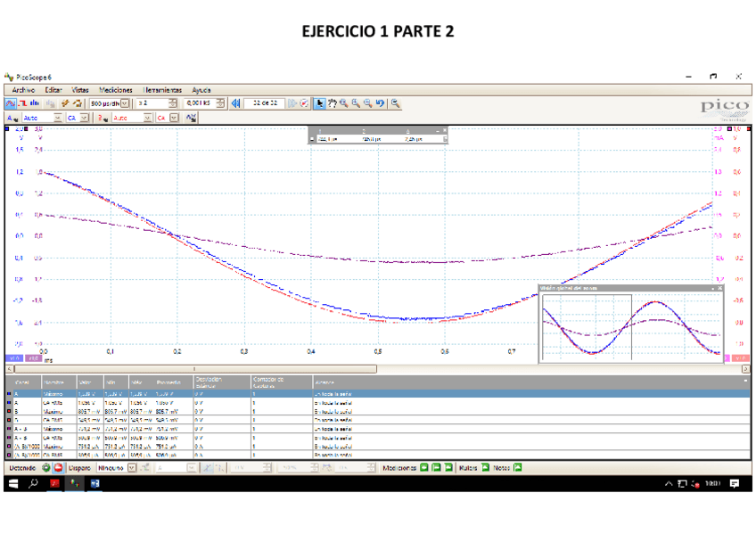
Task: Open the timebase 500 µs/div dropdown
Action: click(x=124, y=103)
